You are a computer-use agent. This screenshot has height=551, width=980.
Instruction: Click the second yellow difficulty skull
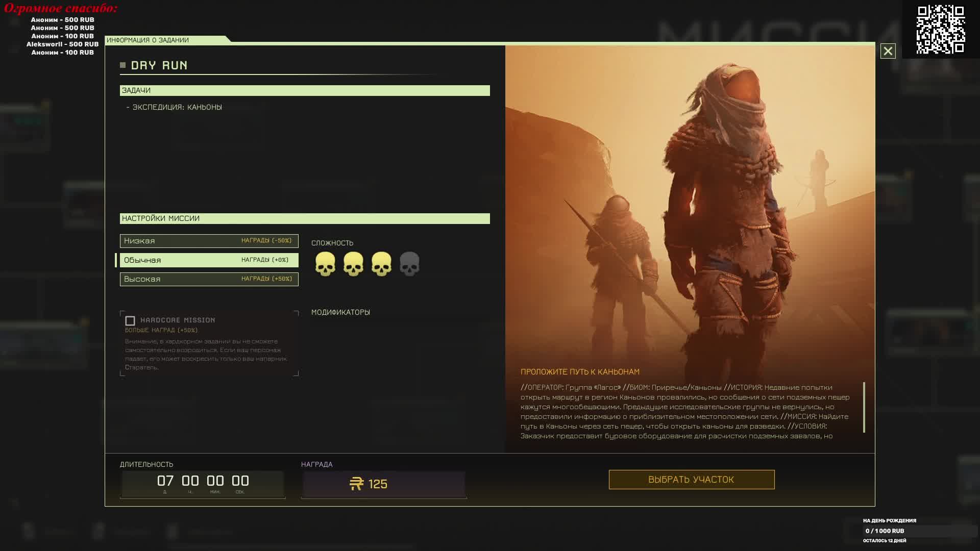coord(353,264)
